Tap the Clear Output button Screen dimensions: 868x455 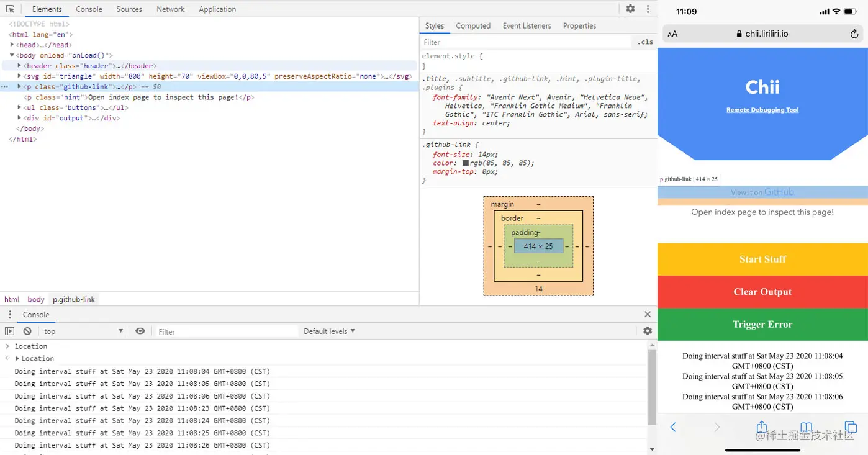coord(762,292)
